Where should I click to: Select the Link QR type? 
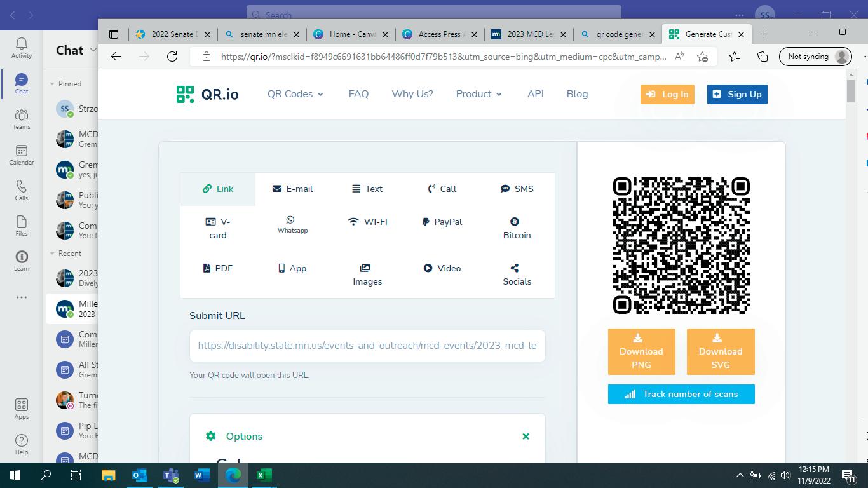coord(218,189)
